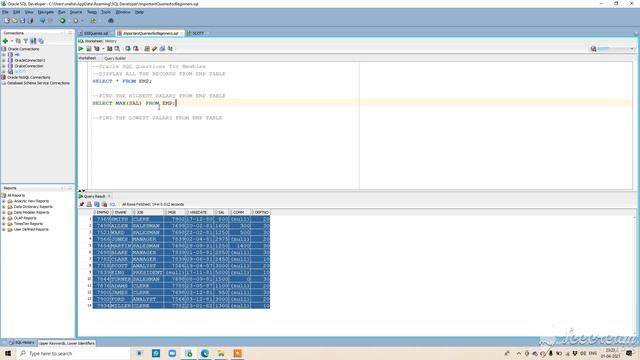640x360 pixels.
Task: Click the SQL worksheet icon in main toolbar
Action: [93, 20]
